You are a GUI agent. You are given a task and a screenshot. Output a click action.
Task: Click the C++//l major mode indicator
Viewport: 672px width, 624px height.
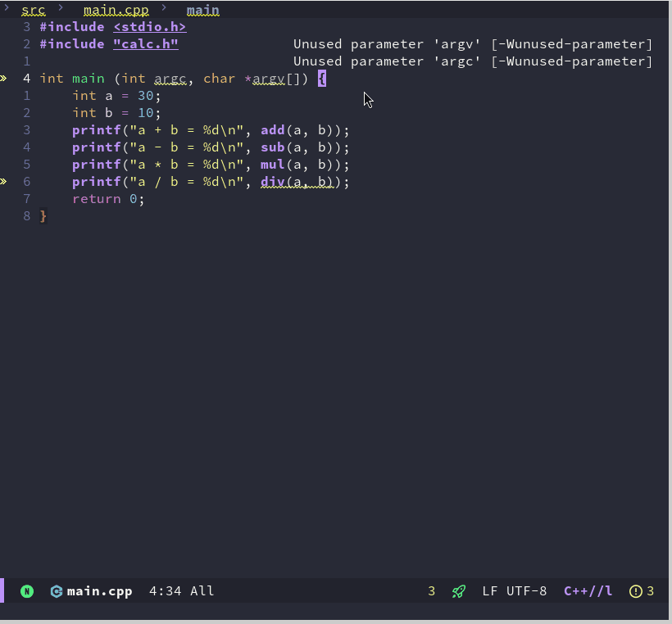pyautogui.click(x=588, y=591)
